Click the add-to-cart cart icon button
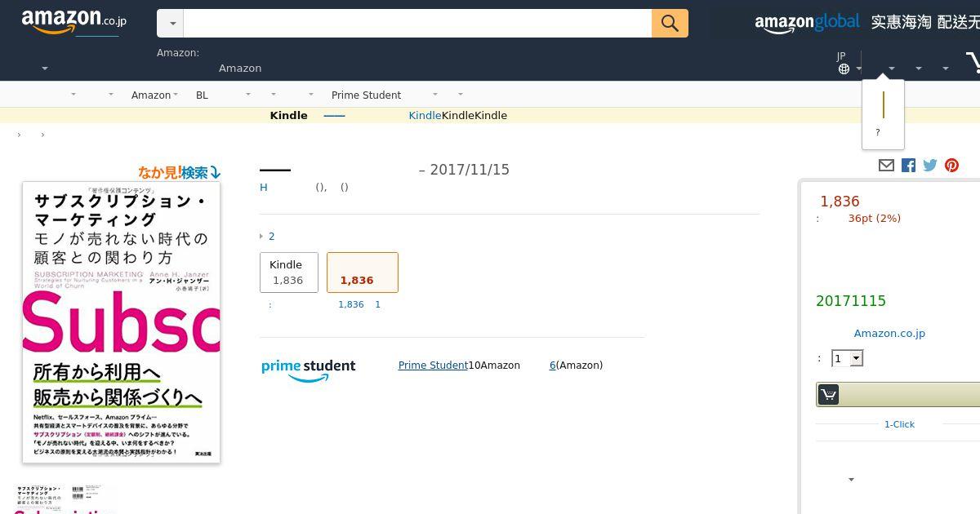This screenshot has width=980, height=514. (x=828, y=395)
